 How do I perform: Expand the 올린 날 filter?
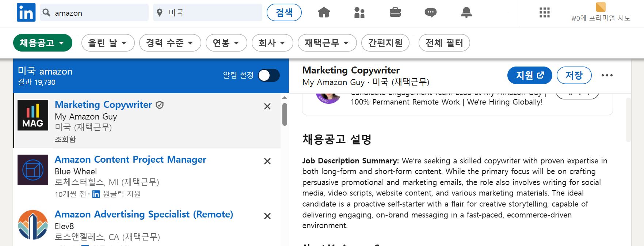[108, 43]
